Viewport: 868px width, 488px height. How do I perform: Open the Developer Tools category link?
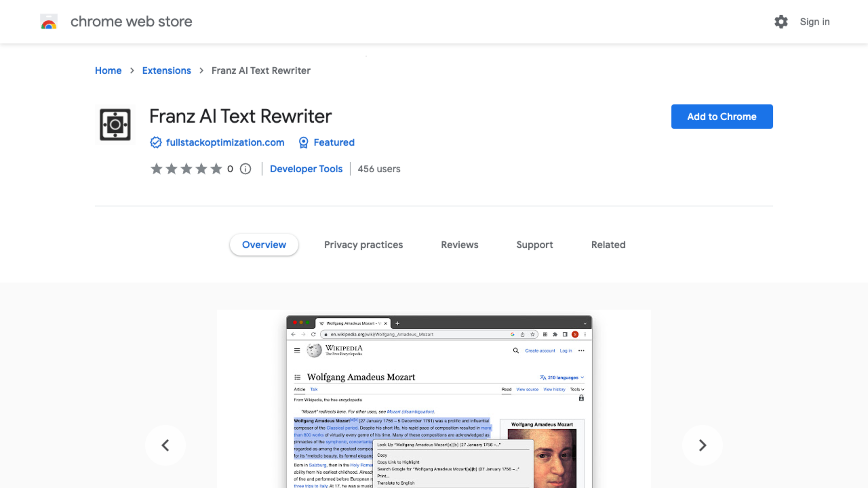pos(306,169)
